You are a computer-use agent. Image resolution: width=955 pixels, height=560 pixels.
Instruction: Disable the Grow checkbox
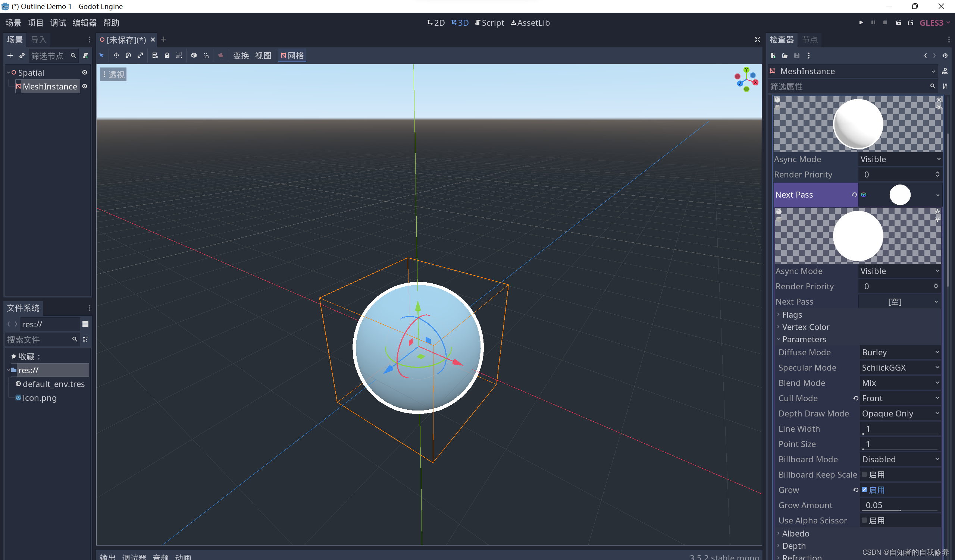[x=864, y=490]
